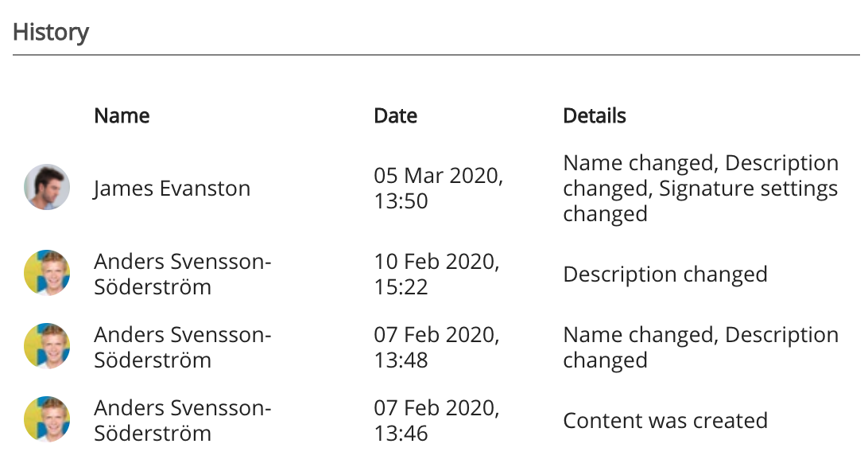Click Anders Svensson-Söderström name in 13:48 row
The width and height of the screenshot is (868, 471).
pyautogui.click(x=182, y=347)
